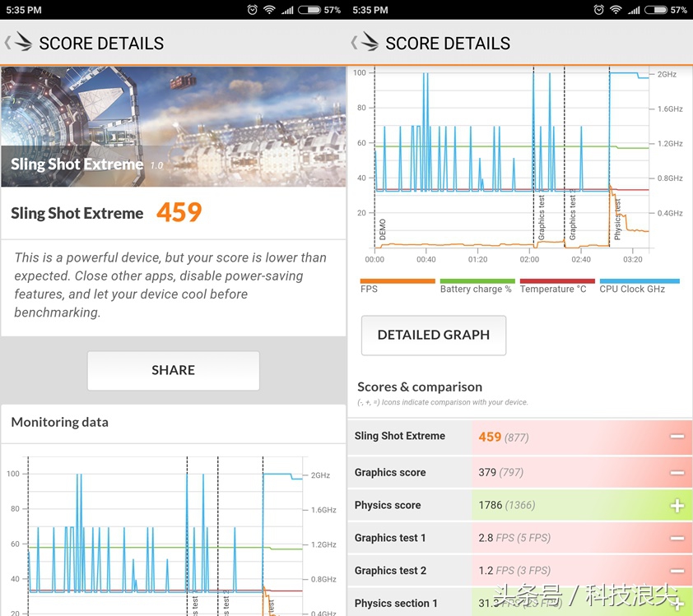Click the alarm clock icon in the status bar
The height and width of the screenshot is (616, 693).
253,9
